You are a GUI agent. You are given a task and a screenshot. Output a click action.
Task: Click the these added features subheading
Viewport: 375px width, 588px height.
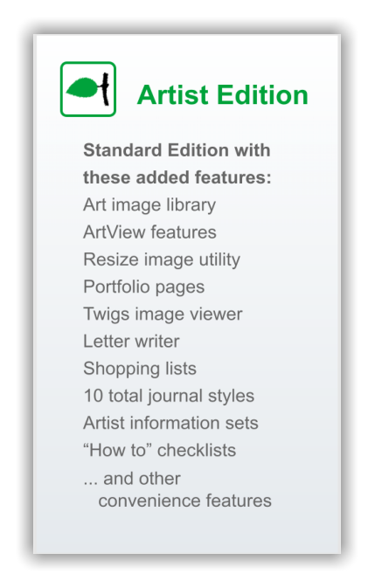pyautogui.click(x=177, y=177)
